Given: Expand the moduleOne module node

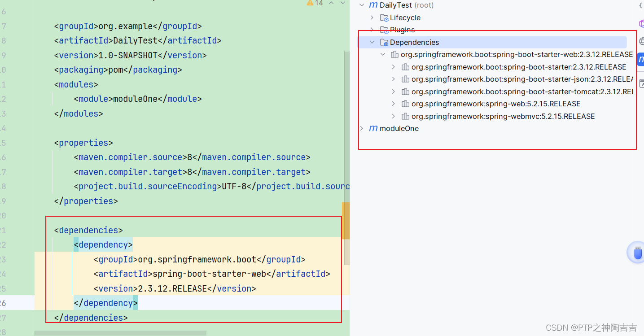Looking at the screenshot, I should point(362,128).
